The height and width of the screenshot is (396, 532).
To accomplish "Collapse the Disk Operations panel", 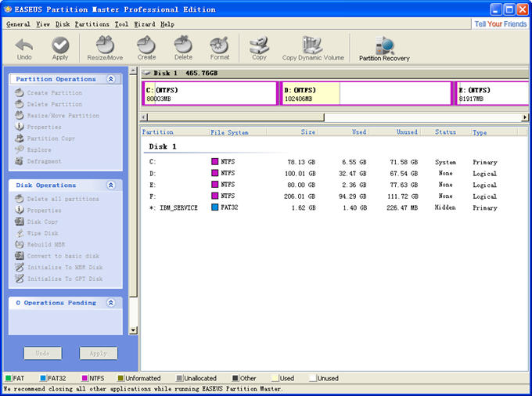I will (111, 185).
